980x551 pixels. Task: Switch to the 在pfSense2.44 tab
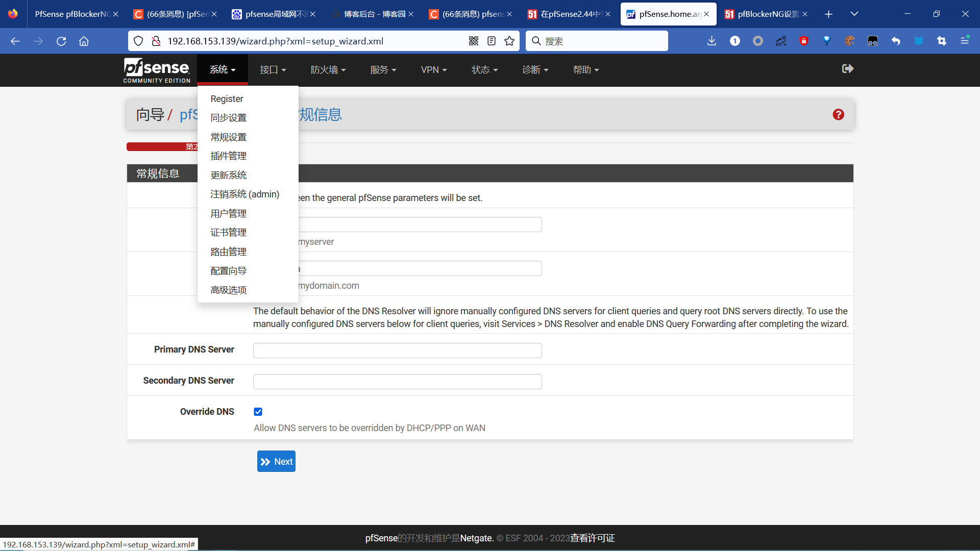pyautogui.click(x=568, y=14)
